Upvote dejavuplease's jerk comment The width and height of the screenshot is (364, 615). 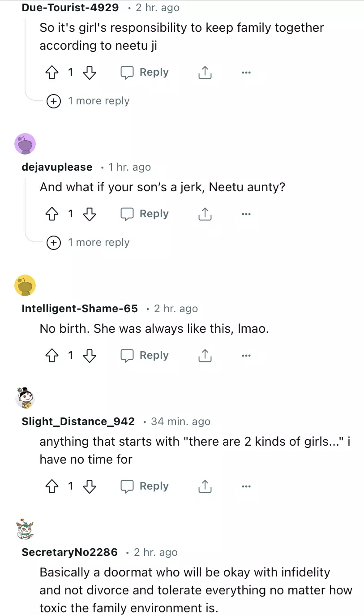click(x=52, y=214)
